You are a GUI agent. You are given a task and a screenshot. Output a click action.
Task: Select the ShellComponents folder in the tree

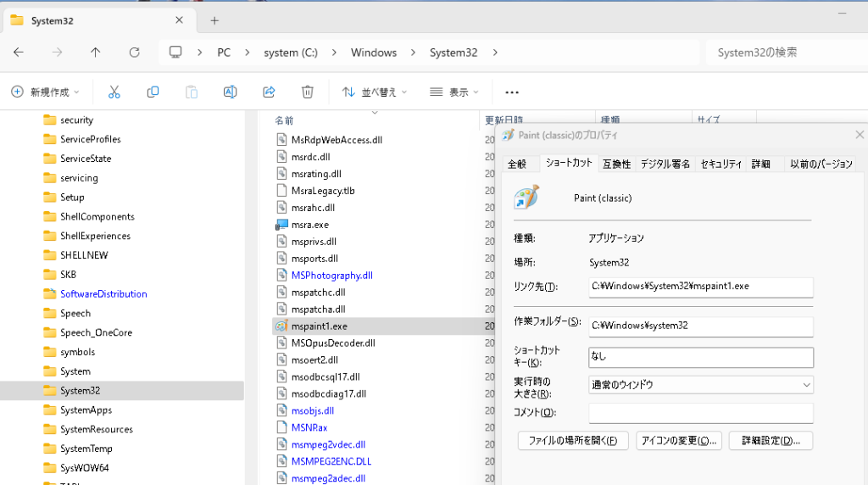[97, 216]
